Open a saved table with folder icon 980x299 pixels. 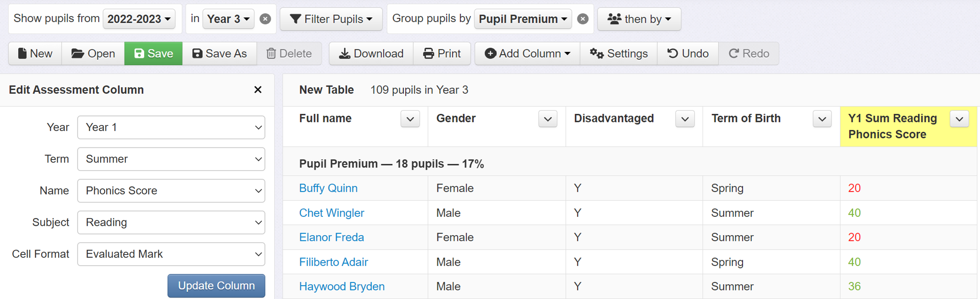pos(93,54)
